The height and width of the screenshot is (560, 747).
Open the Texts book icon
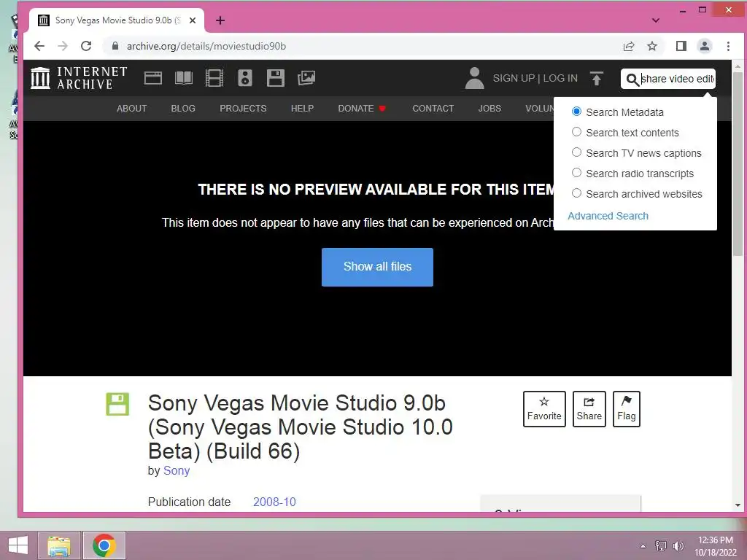(x=184, y=78)
